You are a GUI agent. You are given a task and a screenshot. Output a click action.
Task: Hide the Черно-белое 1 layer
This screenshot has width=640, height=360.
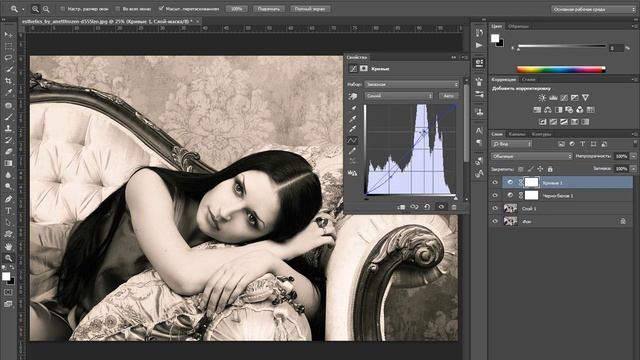coord(495,196)
